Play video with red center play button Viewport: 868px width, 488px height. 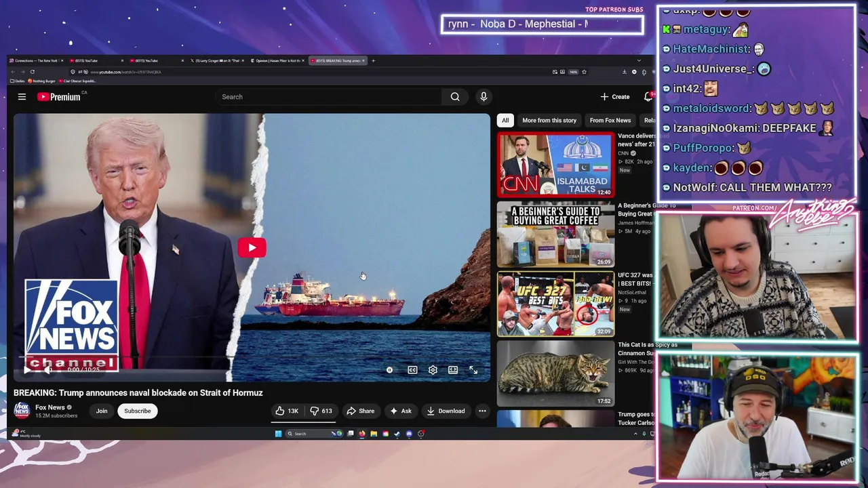[252, 247]
